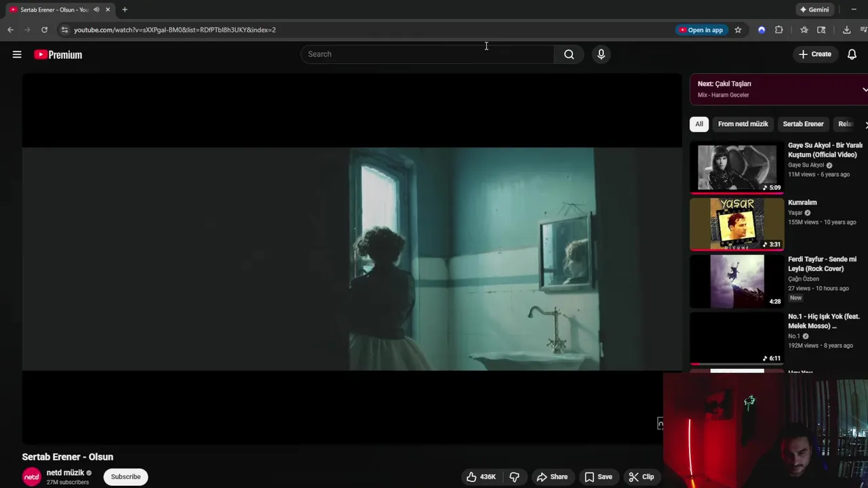The height and width of the screenshot is (488, 868).
Task: Share the Olsun video
Action: (552, 476)
